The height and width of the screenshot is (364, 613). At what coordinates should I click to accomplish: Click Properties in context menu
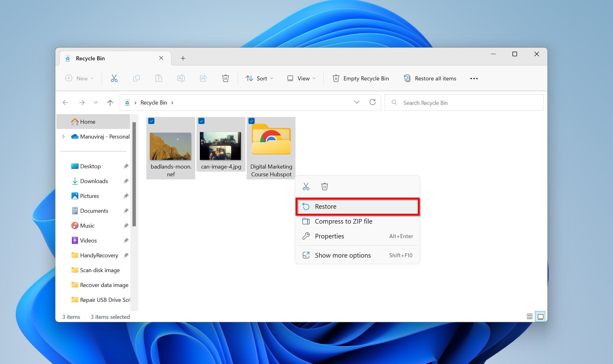pos(330,236)
